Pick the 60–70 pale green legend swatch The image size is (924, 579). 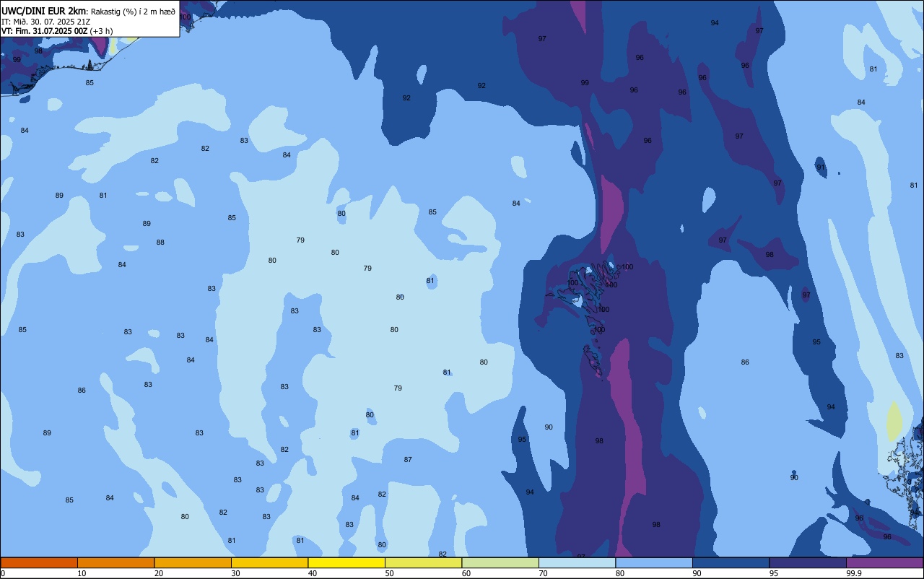[x=500, y=562]
